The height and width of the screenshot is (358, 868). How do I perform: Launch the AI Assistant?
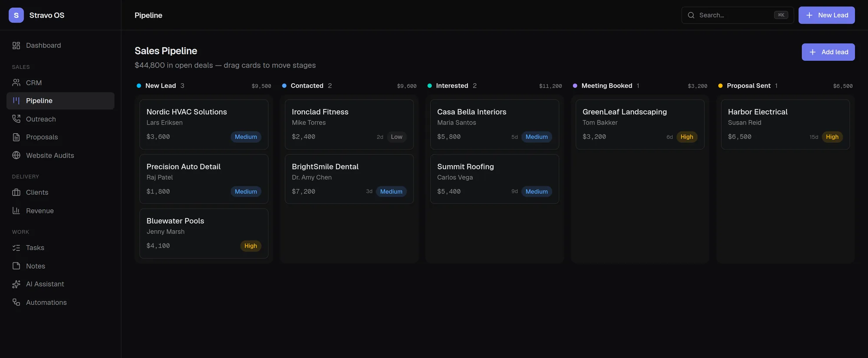(x=60, y=284)
